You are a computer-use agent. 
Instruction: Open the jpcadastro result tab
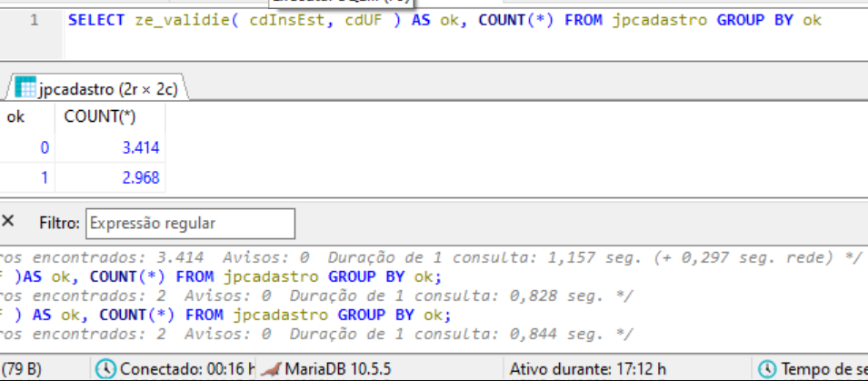tap(98, 88)
